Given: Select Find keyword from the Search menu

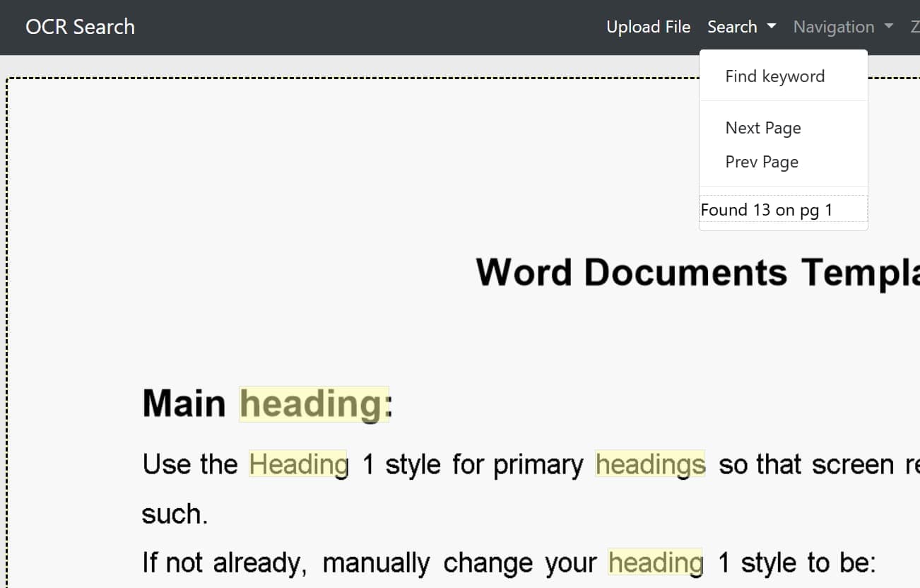Looking at the screenshot, I should [775, 76].
